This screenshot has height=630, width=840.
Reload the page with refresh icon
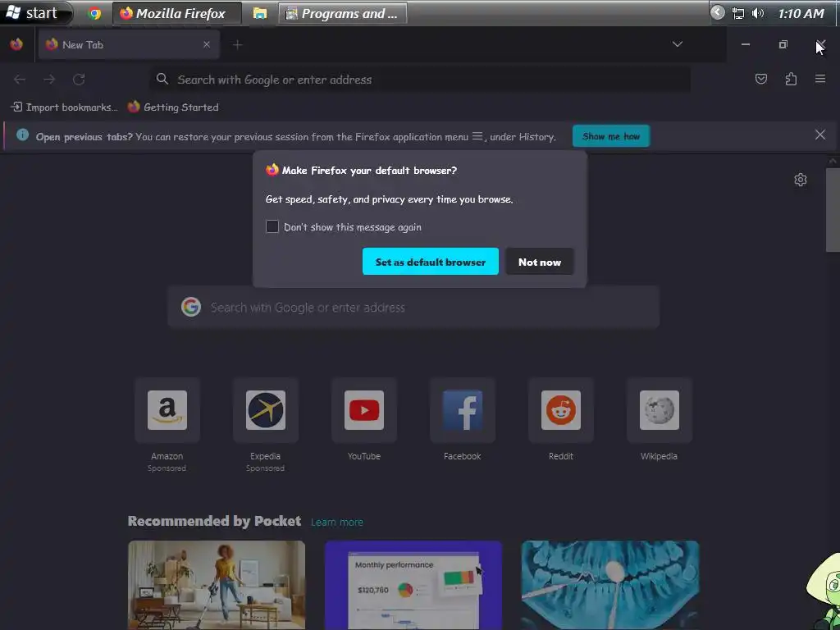pos(79,80)
